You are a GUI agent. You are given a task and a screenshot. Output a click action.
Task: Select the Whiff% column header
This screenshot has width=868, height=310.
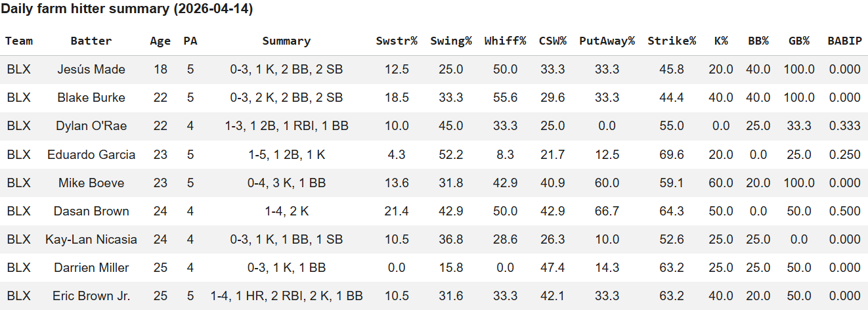point(505,41)
